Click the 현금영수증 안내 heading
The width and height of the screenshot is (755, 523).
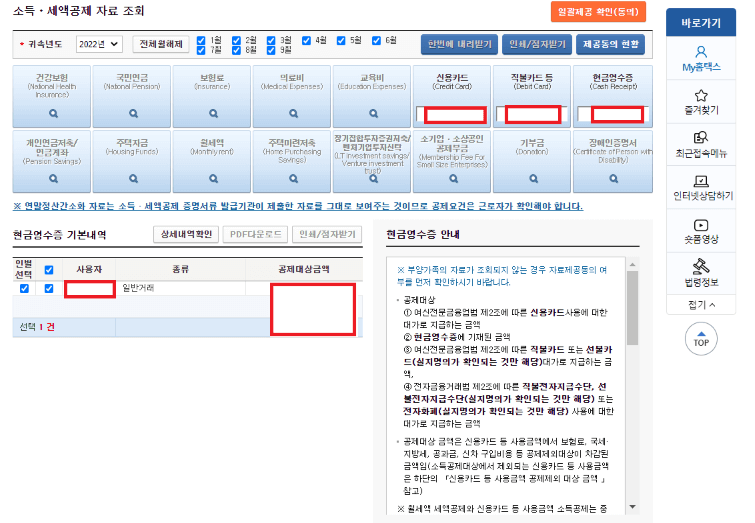423,235
